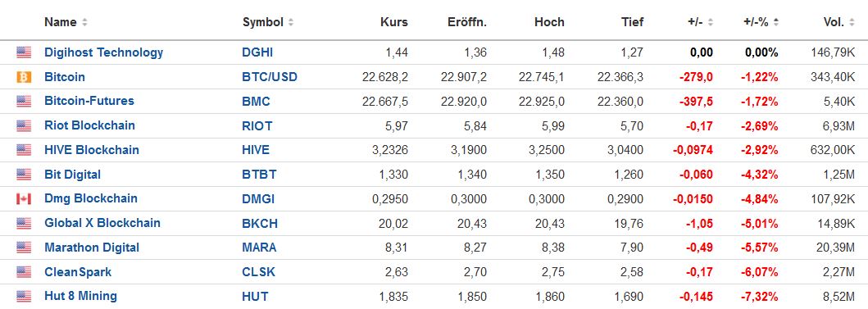The width and height of the screenshot is (868, 309).
Task: Sort table by the Name column arrows
Action: [x=84, y=23]
